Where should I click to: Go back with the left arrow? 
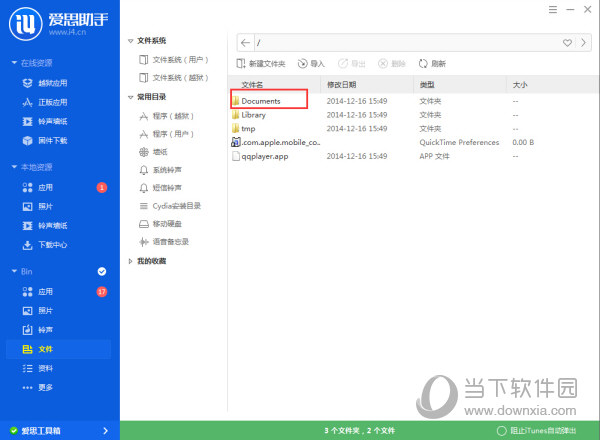click(245, 43)
